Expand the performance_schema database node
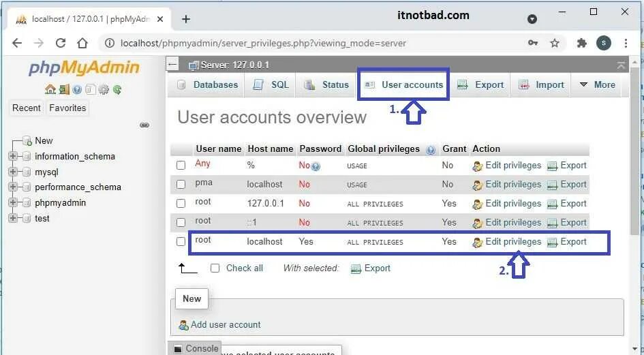Screen dimensions: 644x355 (13, 187)
